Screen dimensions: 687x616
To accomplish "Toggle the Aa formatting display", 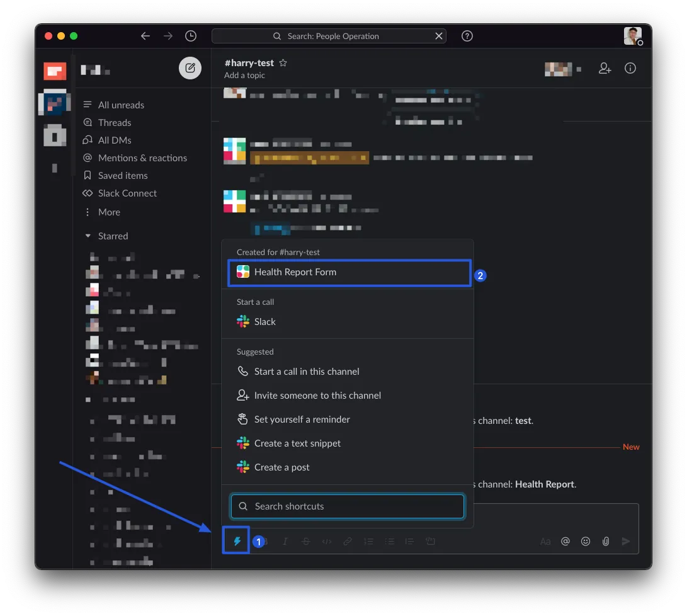I will tap(545, 542).
